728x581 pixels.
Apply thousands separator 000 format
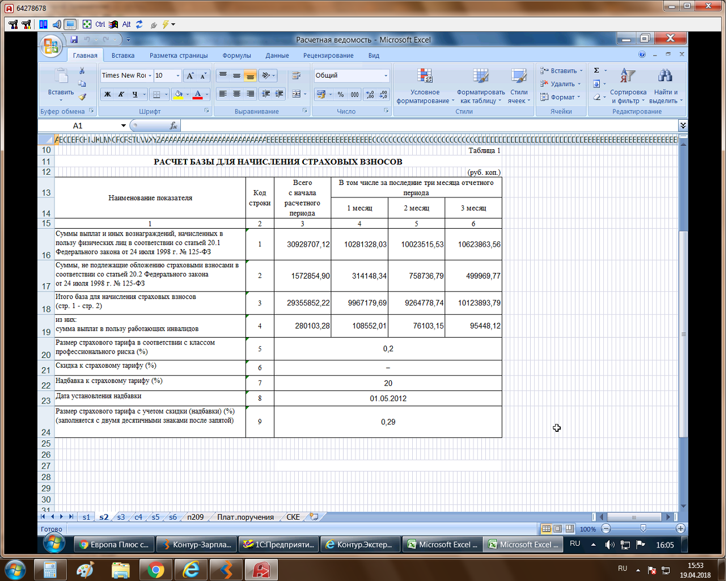(x=354, y=94)
